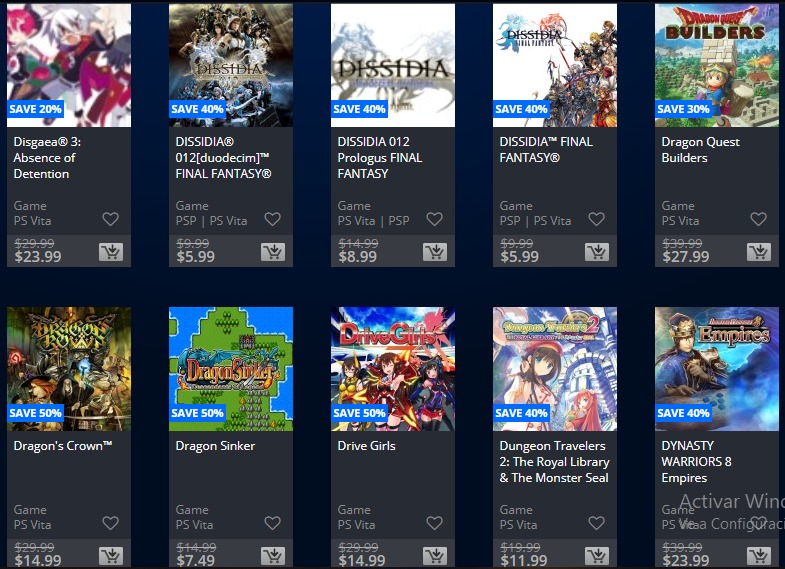This screenshot has height=569, width=785.
Task: Wishlist Disgaea 3 with heart icon
Action: [111, 219]
